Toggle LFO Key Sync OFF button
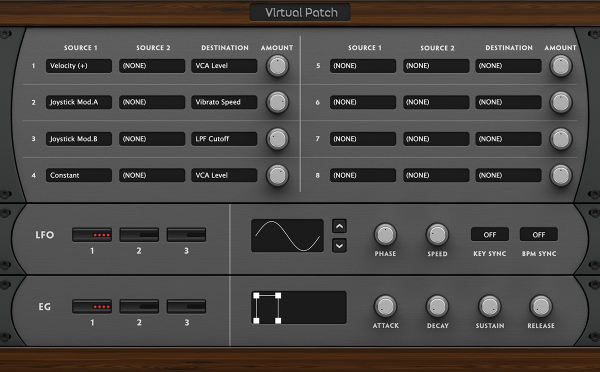 [490, 234]
